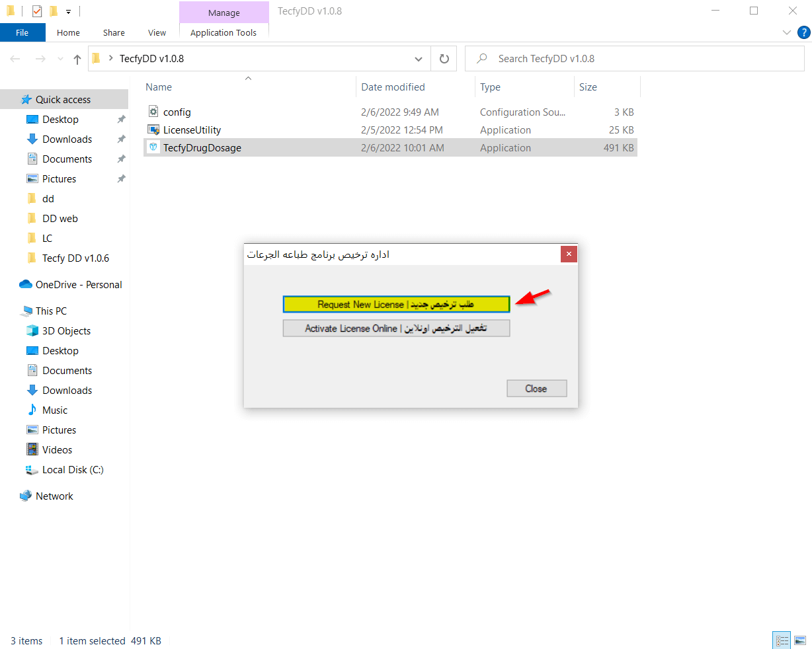
Task: Select the LicenseUtility application icon
Action: click(153, 130)
